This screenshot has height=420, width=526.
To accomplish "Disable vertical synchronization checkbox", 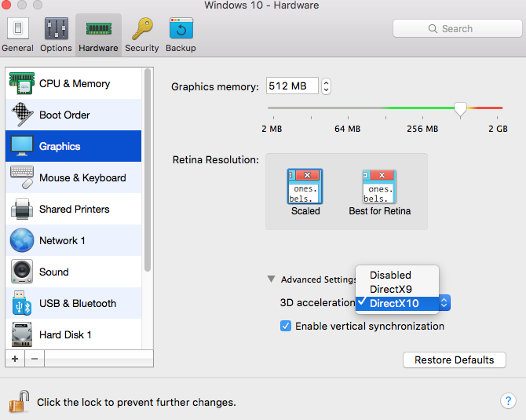I will pos(286,326).
